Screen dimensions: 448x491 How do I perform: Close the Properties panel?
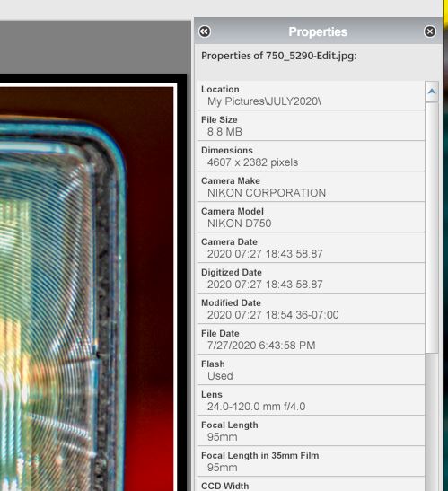click(x=430, y=31)
